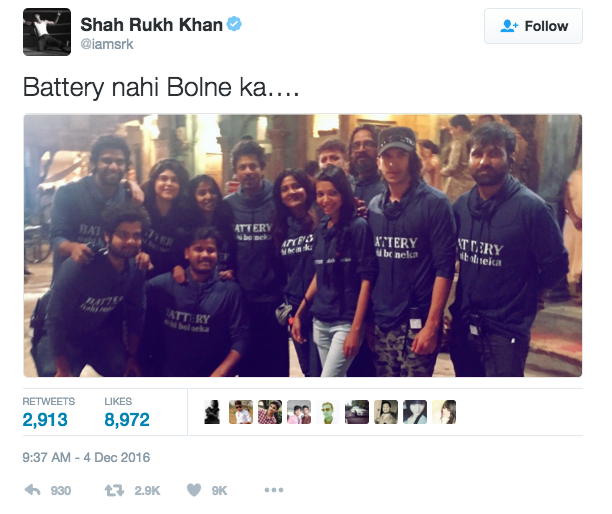Enlarge the group photo in the tweet
Viewport: 612px width, 514px height.
[302, 245]
